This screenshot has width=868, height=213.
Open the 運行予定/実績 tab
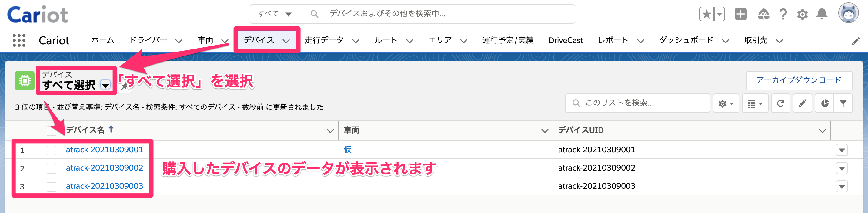[508, 41]
